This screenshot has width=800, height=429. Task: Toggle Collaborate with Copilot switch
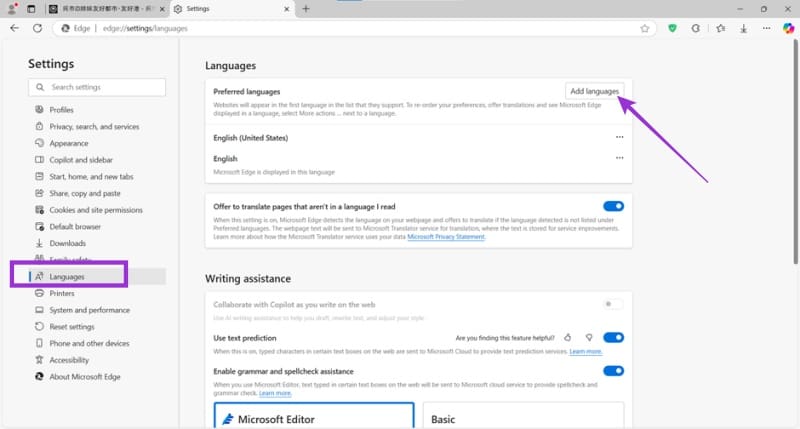tap(613, 304)
